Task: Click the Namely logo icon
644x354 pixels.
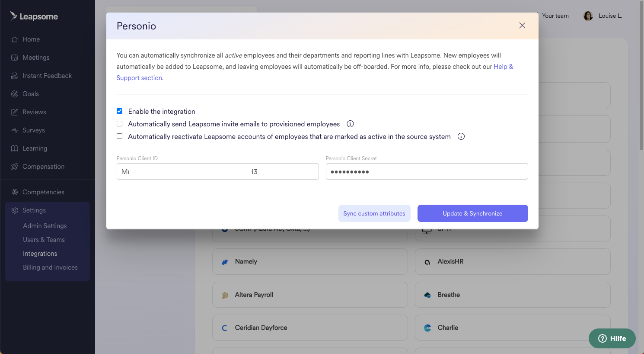Action: click(225, 262)
